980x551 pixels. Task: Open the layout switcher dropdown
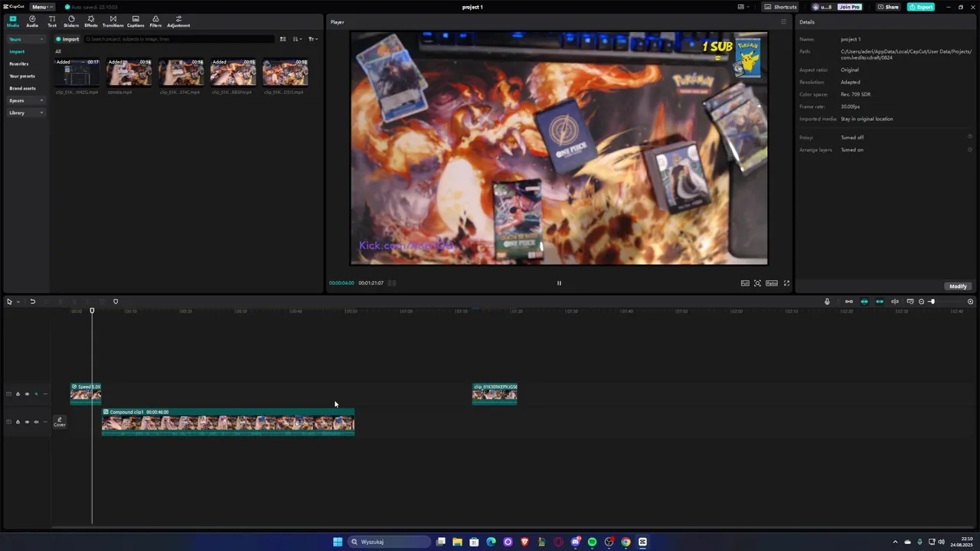[x=743, y=7]
